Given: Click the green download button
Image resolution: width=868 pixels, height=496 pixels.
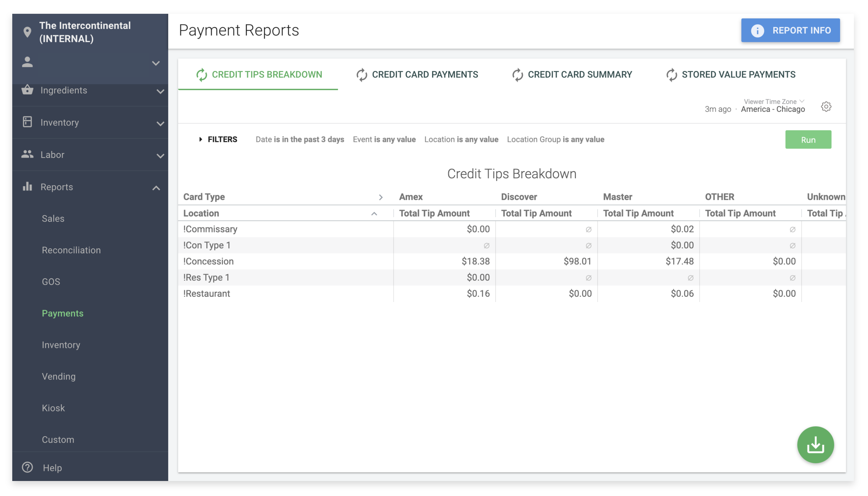Looking at the screenshot, I should [816, 445].
